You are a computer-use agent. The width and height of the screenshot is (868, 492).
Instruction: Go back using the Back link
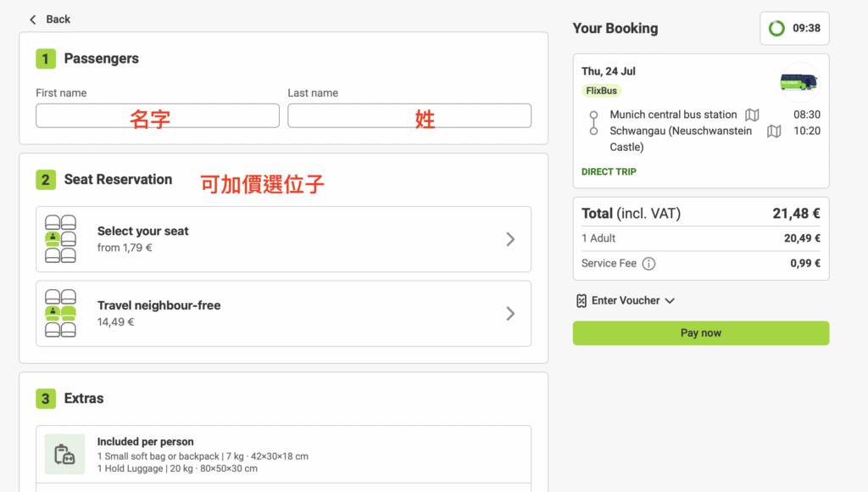point(58,20)
